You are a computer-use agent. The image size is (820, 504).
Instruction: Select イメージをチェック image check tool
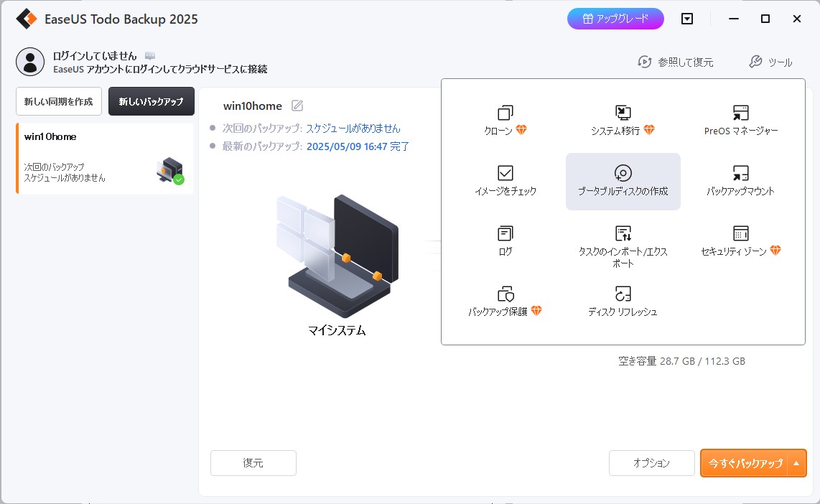(505, 181)
